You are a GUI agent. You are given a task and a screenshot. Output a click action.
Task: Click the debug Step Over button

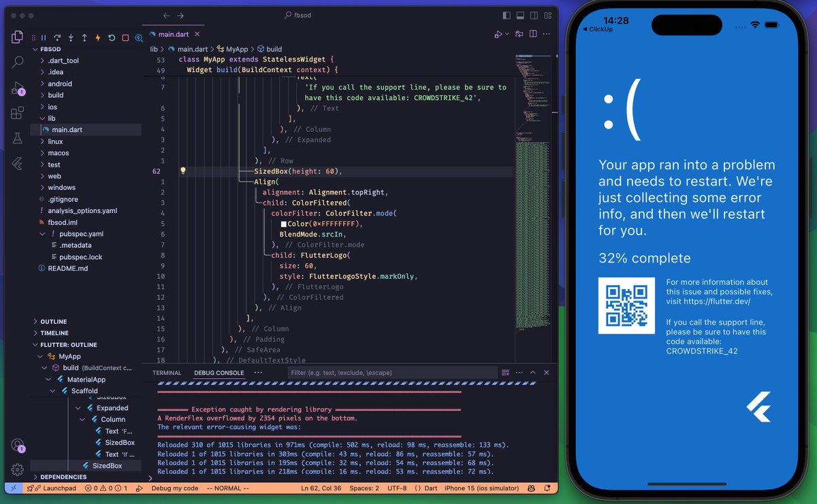57,38
